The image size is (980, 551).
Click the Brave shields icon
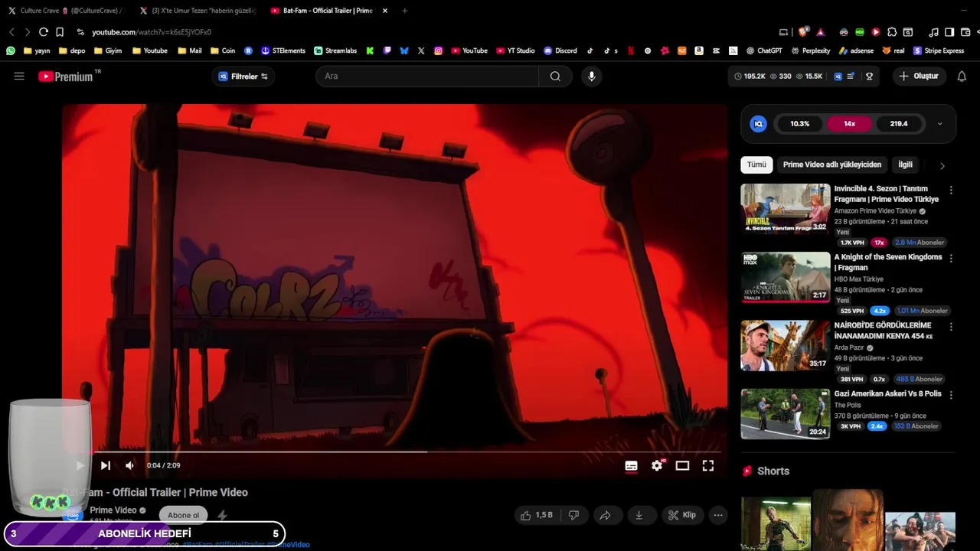pyautogui.click(x=803, y=32)
